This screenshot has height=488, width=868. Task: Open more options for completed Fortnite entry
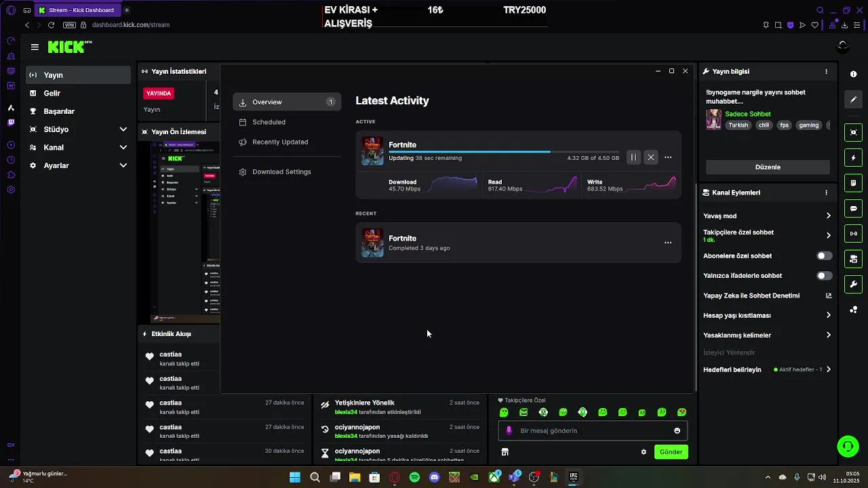point(668,243)
